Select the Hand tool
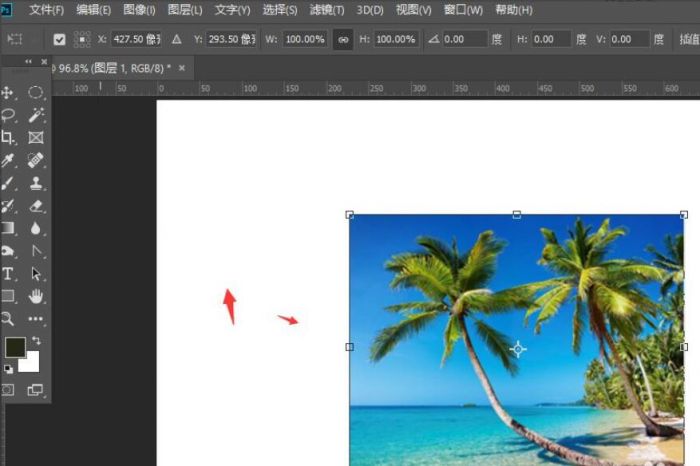700x466 pixels. tap(36, 296)
